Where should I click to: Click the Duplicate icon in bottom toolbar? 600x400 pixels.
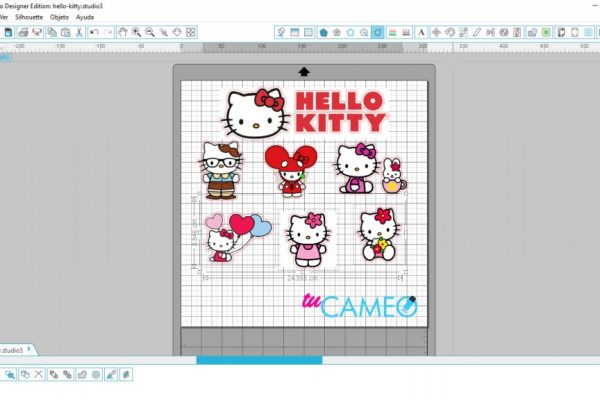coord(25,374)
